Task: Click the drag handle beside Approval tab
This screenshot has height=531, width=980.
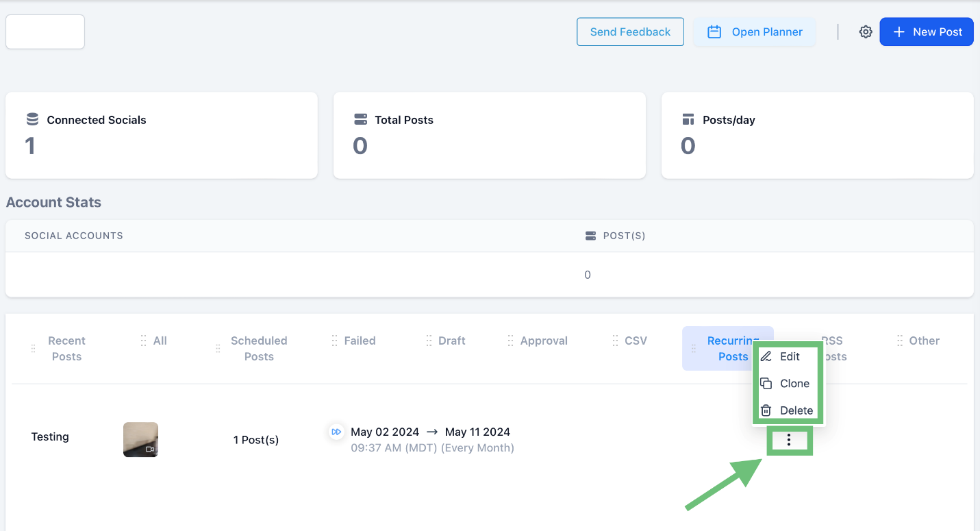Action: (510, 341)
